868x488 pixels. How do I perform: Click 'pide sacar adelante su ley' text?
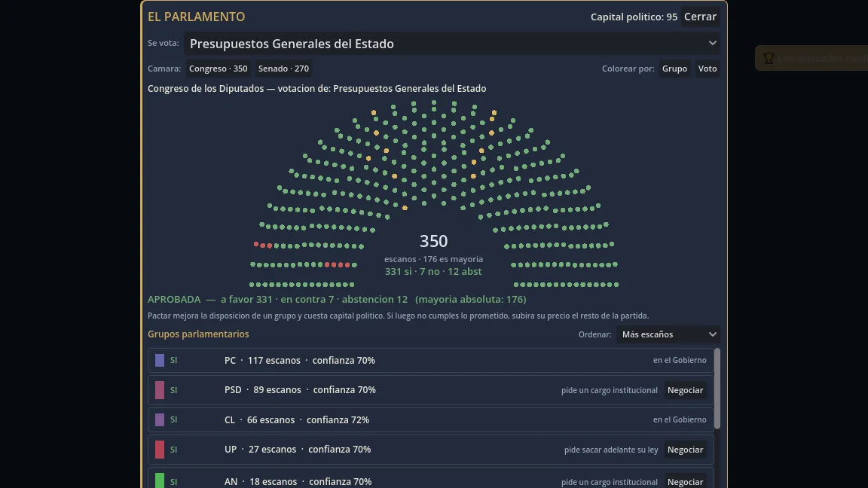pyautogui.click(x=611, y=450)
